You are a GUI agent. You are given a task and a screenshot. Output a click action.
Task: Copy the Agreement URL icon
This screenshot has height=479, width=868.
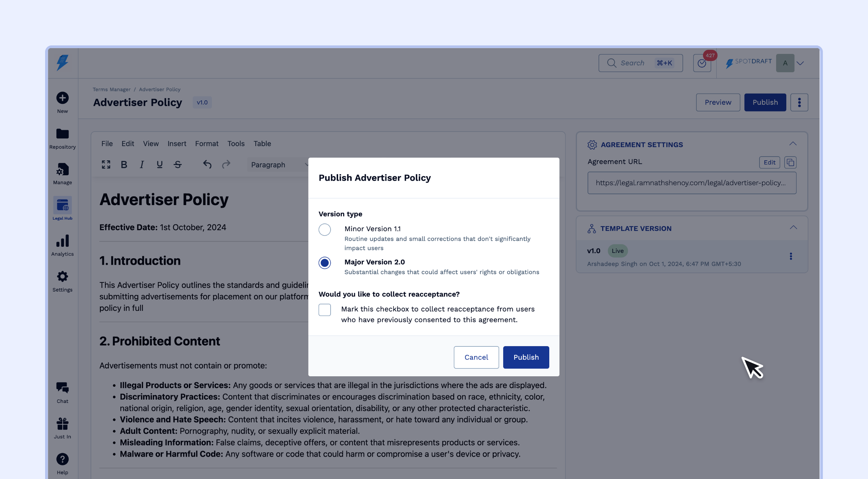coord(790,162)
